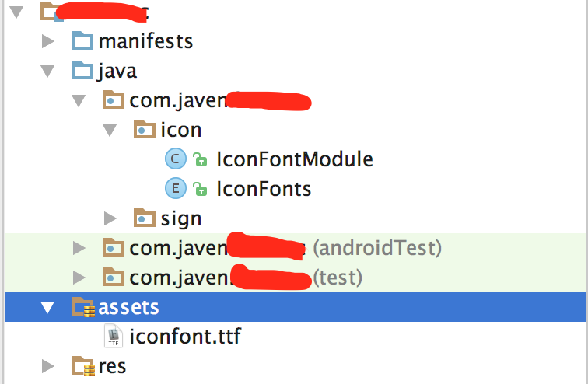The image size is (588, 384).
Task: Click the enum icon beside IconFonts
Action: click(x=176, y=188)
